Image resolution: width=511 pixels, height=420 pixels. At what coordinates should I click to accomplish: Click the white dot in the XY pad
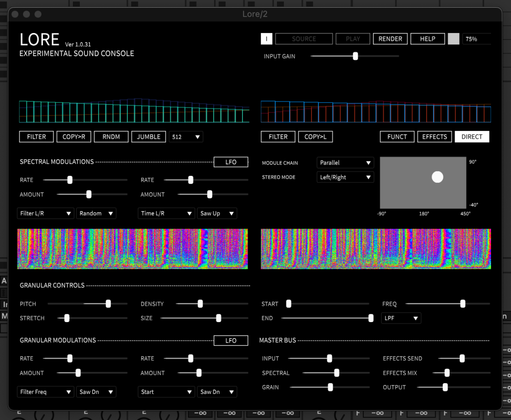click(x=437, y=177)
